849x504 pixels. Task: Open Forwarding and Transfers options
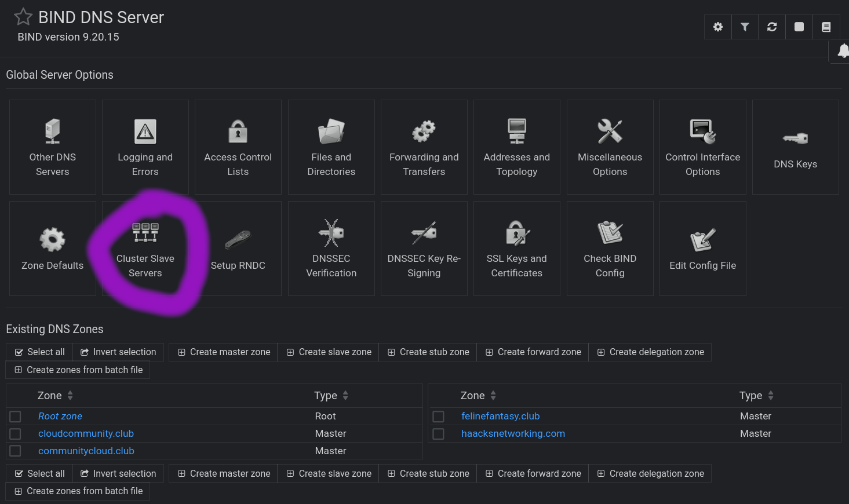(x=424, y=147)
